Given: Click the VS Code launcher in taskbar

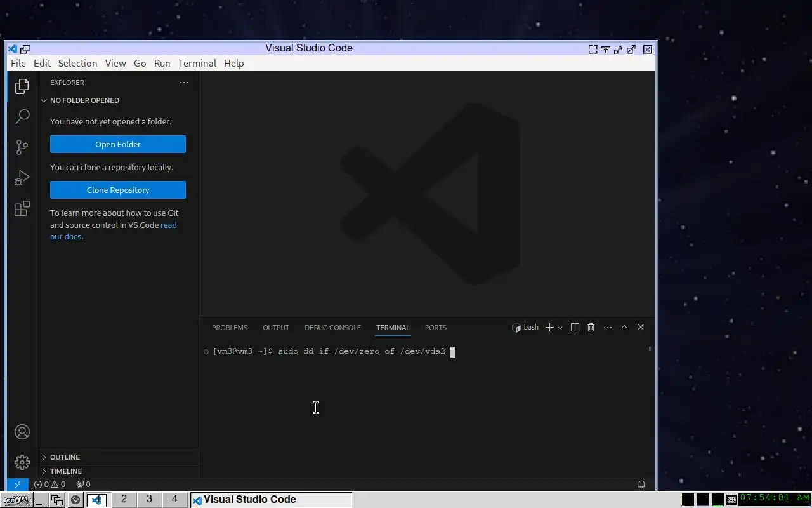Looking at the screenshot, I should (x=96, y=500).
